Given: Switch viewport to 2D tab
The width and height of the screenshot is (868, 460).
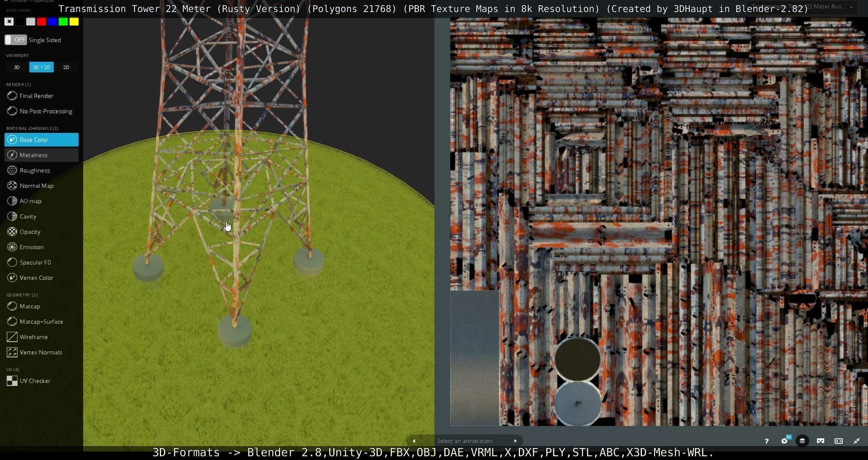Looking at the screenshot, I should click(x=66, y=67).
